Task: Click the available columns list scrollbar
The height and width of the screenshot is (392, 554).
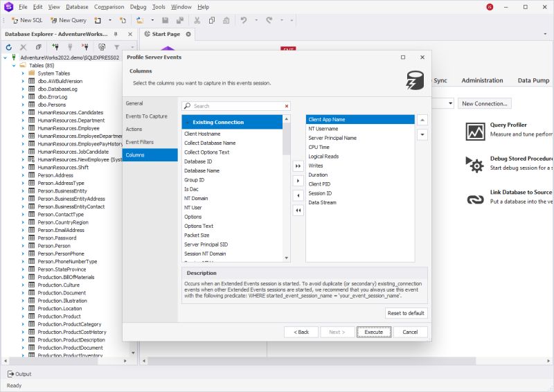Action: [x=287, y=140]
